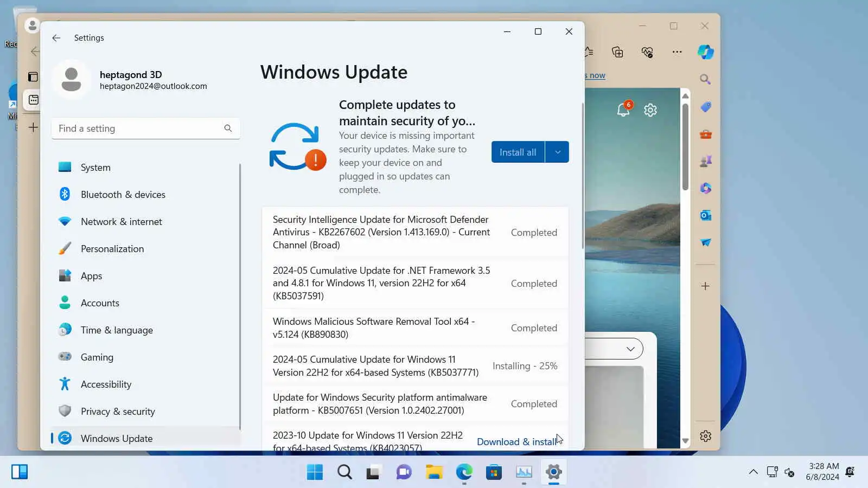Open the Windows Start menu

315,472
